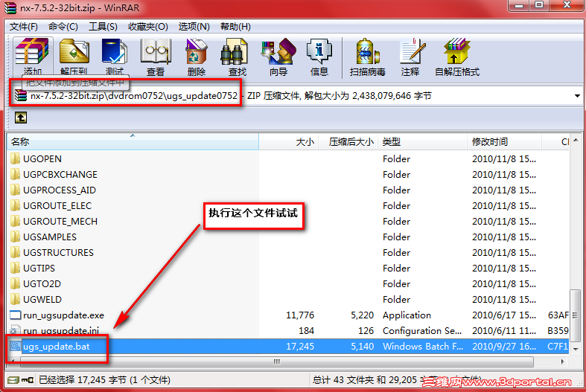
Task: Click the 11,776 size value
Action: tap(300, 315)
